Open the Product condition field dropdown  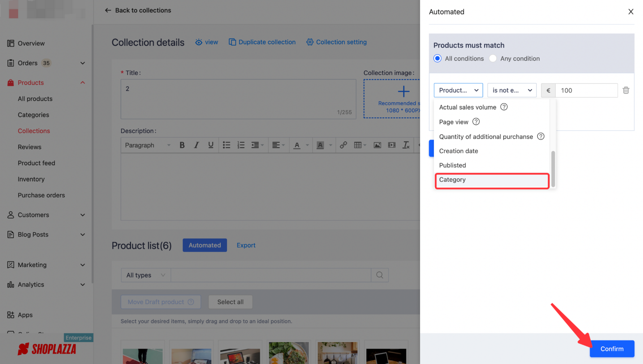tap(458, 90)
